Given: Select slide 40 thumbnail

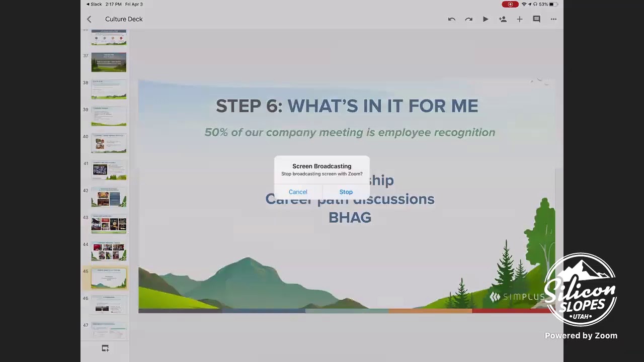Looking at the screenshot, I should coord(109,143).
